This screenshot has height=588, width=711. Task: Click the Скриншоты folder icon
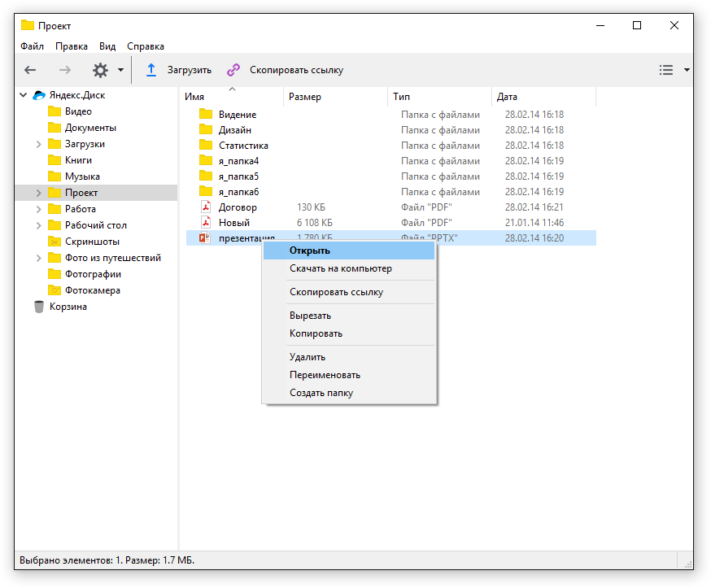55,242
